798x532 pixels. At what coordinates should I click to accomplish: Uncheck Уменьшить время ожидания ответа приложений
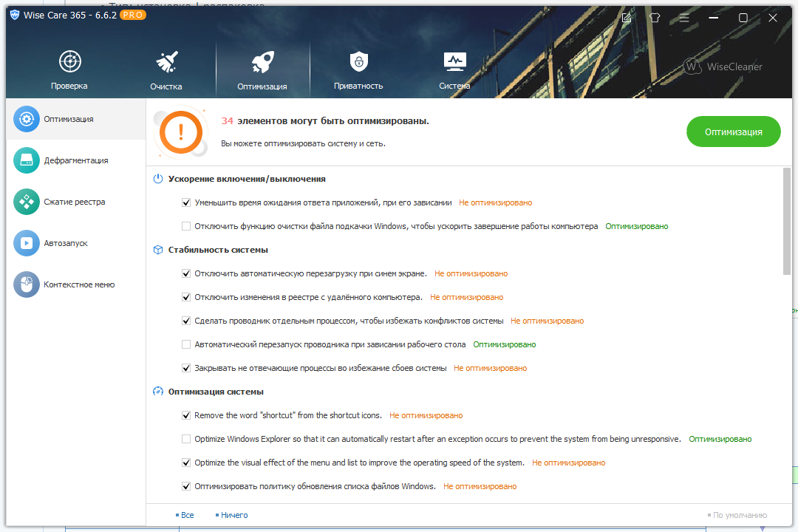[x=186, y=202]
